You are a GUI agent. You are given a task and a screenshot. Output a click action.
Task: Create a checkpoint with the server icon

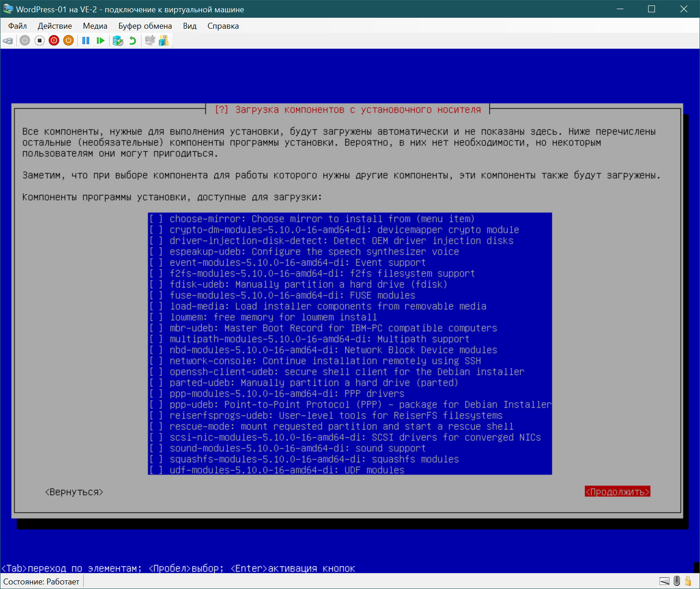click(x=118, y=41)
